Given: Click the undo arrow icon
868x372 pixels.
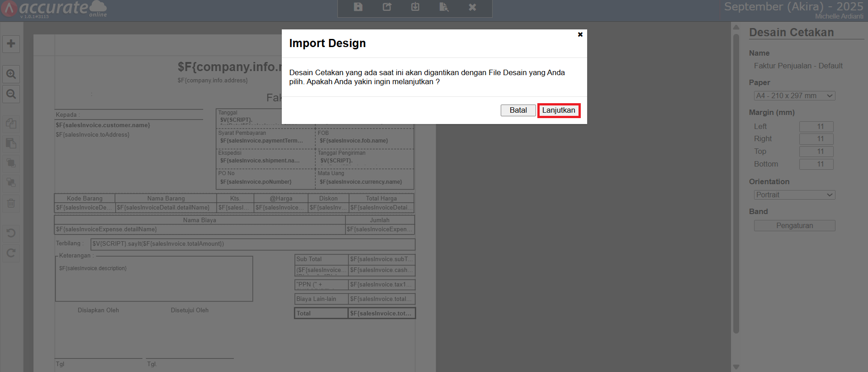Looking at the screenshot, I should click(11, 233).
